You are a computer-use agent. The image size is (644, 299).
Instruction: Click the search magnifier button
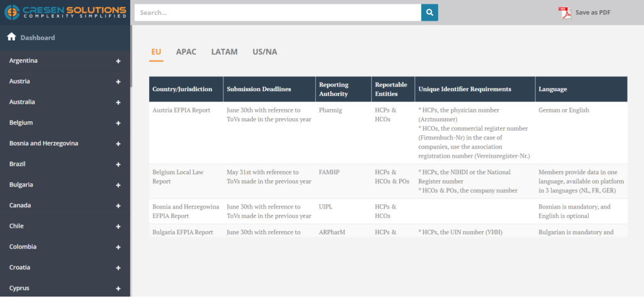[430, 13]
